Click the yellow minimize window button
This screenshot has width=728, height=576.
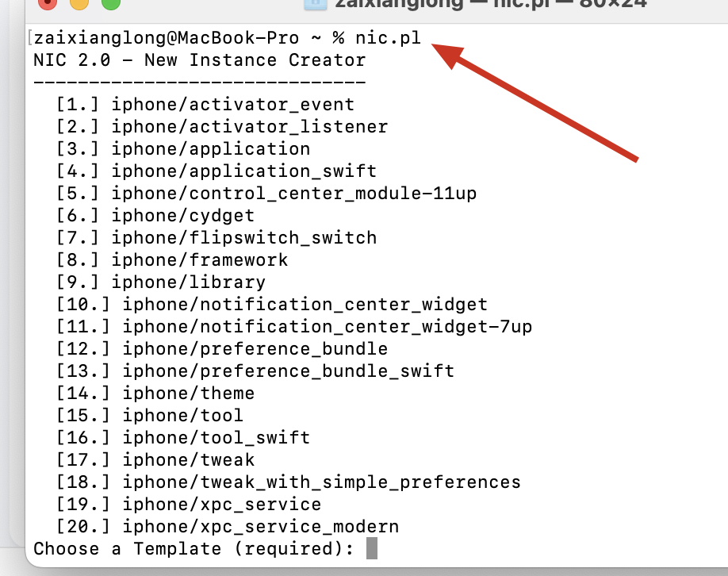tap(79, 2)
